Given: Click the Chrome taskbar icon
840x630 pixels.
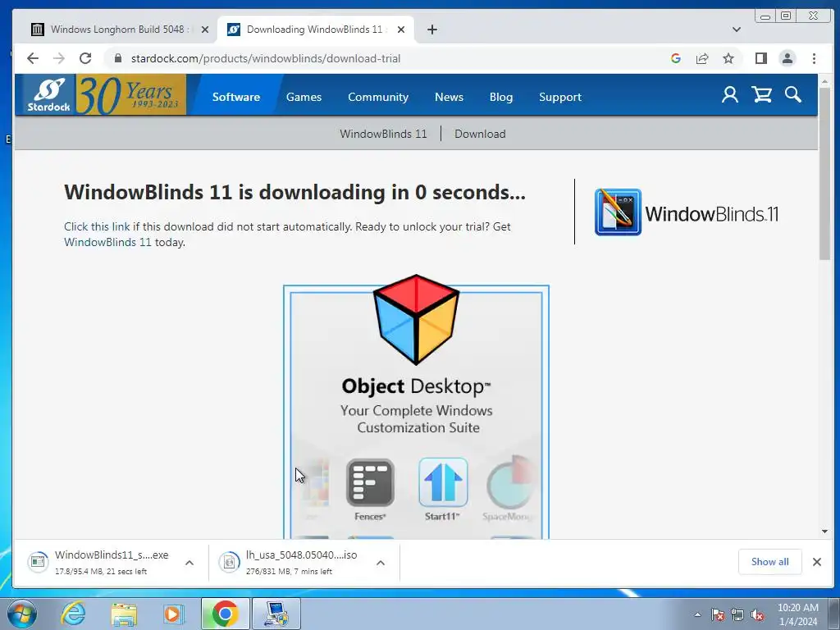Looking at the screenshot, I should coord(225,614).
